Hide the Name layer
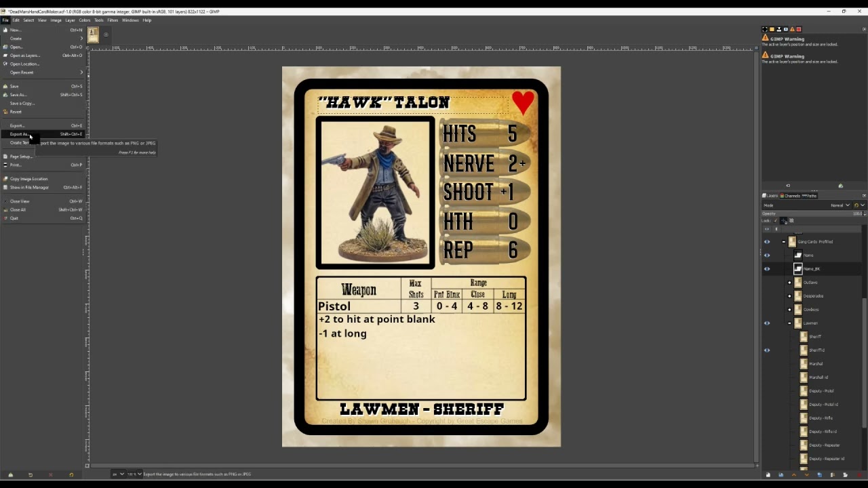This screenshot has width=868, height=488. 767,256
